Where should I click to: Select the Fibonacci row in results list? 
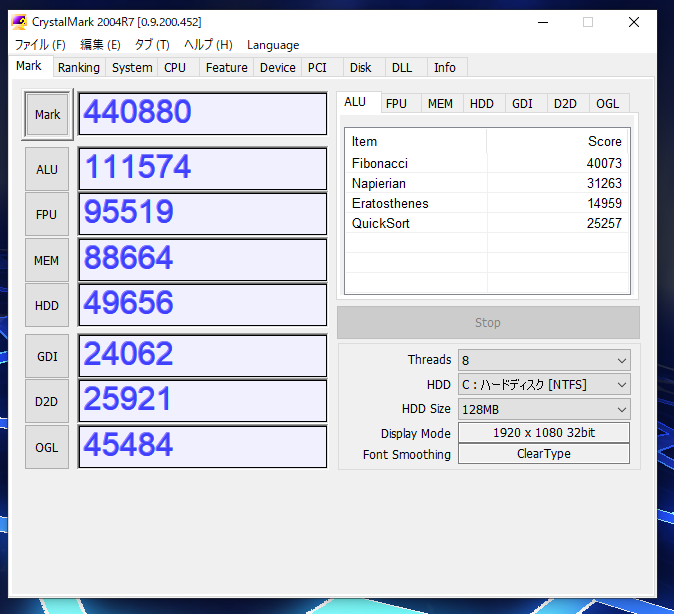(x=487, y=163)
